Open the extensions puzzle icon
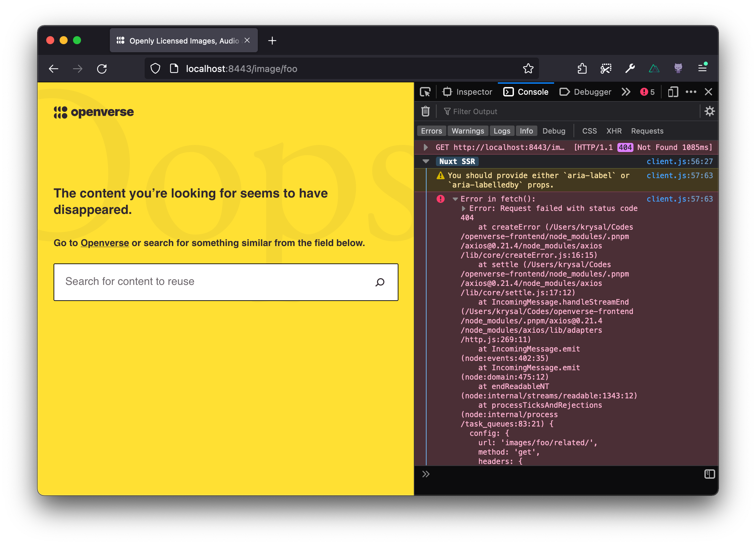The width and height of the screenshot is (756, 545). 582,69
